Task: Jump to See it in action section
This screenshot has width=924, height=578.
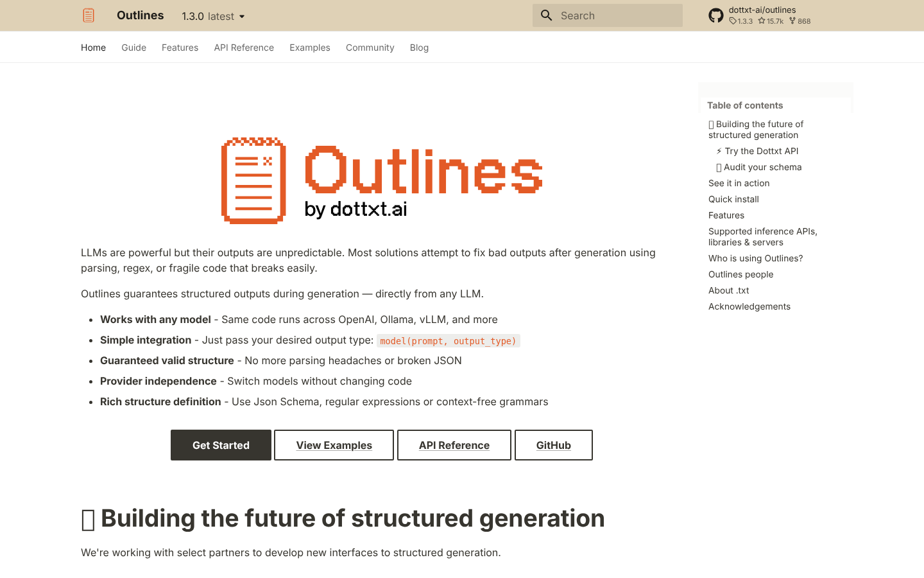Action: coord(739,183)
